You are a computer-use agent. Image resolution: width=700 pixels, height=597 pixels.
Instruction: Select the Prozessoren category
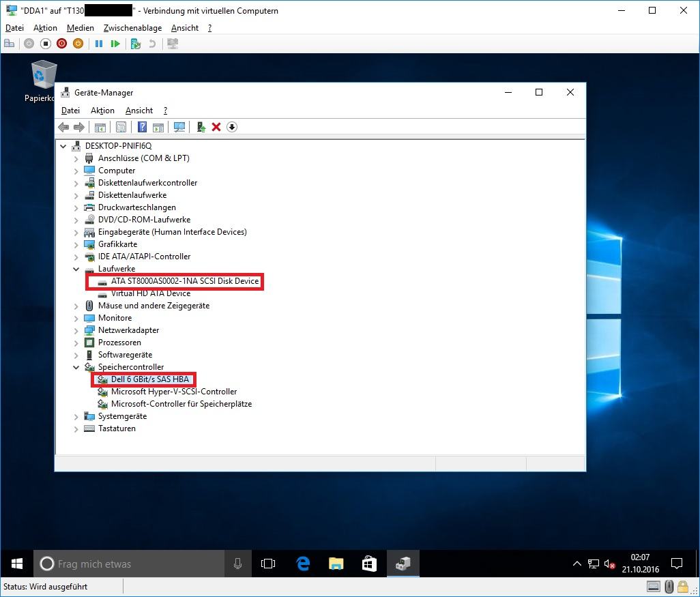click(x=119, y=343)
